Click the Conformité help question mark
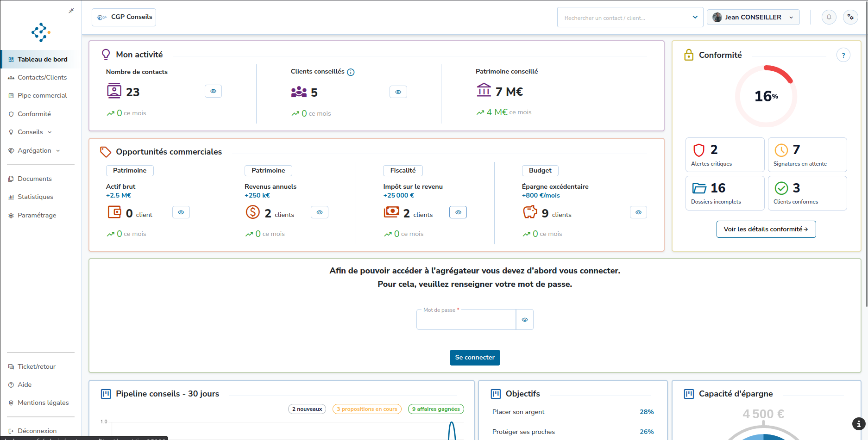Screen dimensions: 868x440 point(843,55)
